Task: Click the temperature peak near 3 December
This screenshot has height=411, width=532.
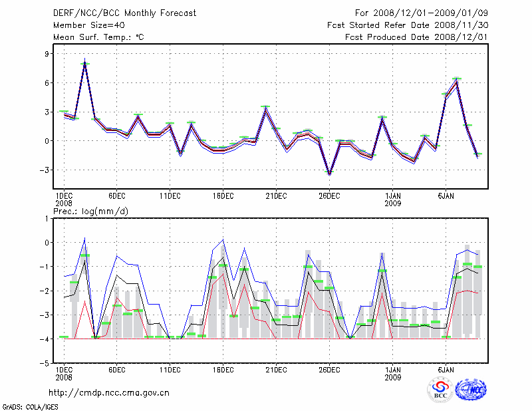Action: click(x=85, y=65)
